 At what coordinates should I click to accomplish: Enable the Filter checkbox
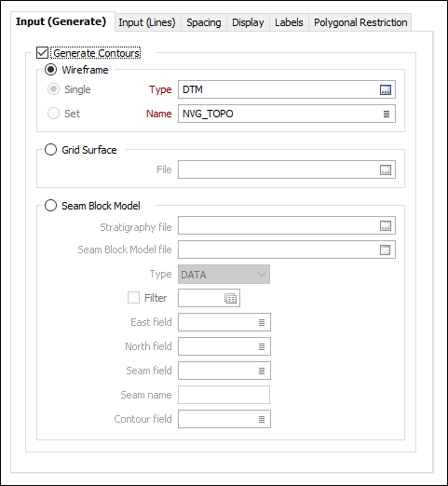pyautogui.click(x=133, y=298)
